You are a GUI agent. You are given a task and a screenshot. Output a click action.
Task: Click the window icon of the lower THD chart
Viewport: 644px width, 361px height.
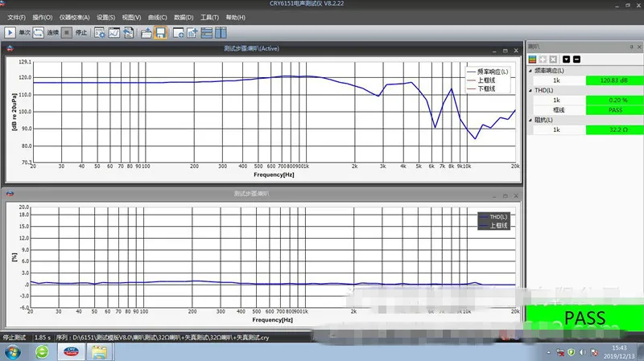coord(10,194)
